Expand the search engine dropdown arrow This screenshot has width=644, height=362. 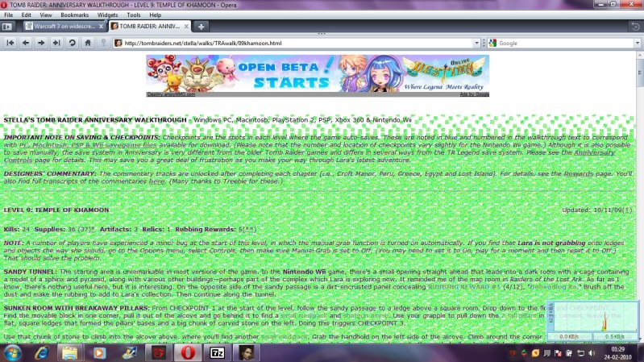click(x=637, y=44)
